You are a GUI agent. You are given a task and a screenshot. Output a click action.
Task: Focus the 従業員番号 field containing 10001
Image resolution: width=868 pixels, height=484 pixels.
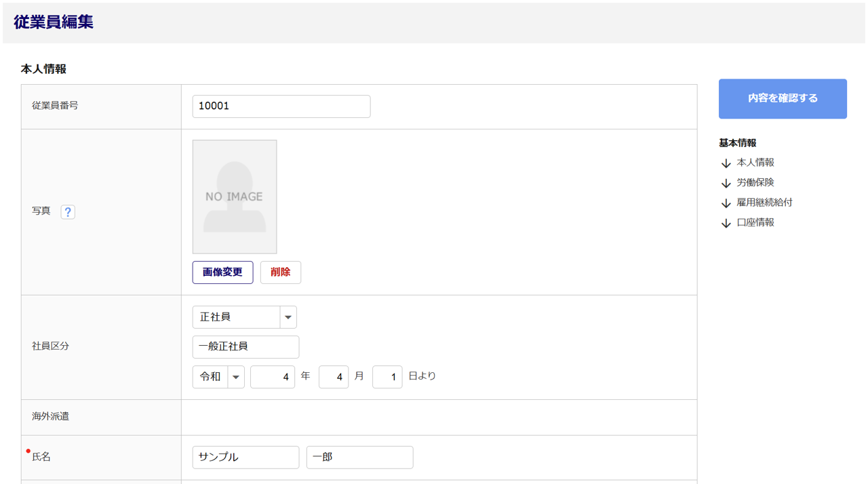(281, 106)
